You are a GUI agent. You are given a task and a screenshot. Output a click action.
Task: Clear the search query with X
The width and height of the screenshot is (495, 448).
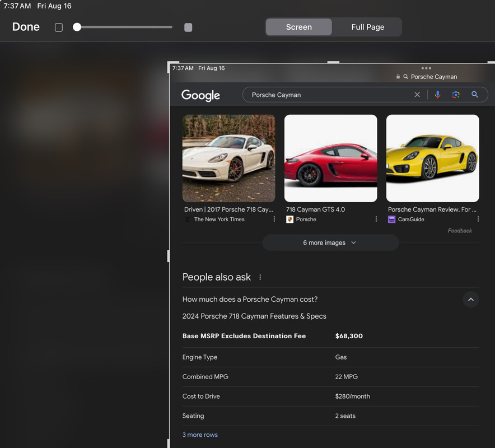coord(417,95)
